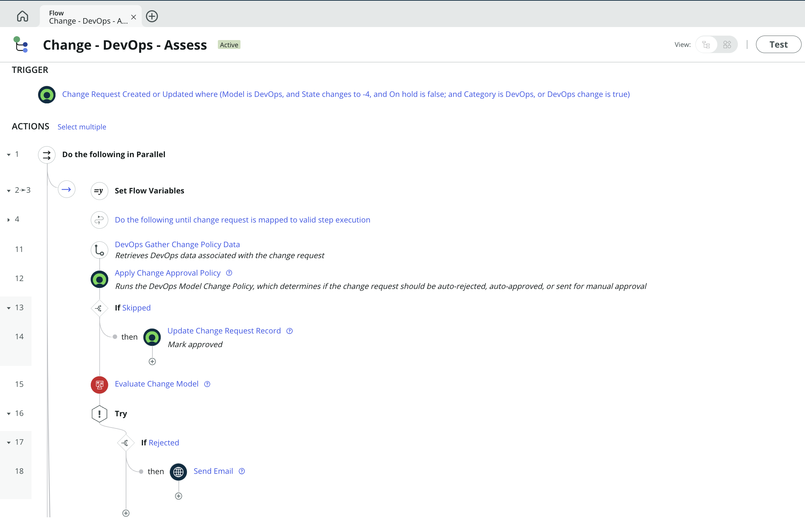The image size is (805, 532).
Task: Click the Test button
Action: (778, 45)
